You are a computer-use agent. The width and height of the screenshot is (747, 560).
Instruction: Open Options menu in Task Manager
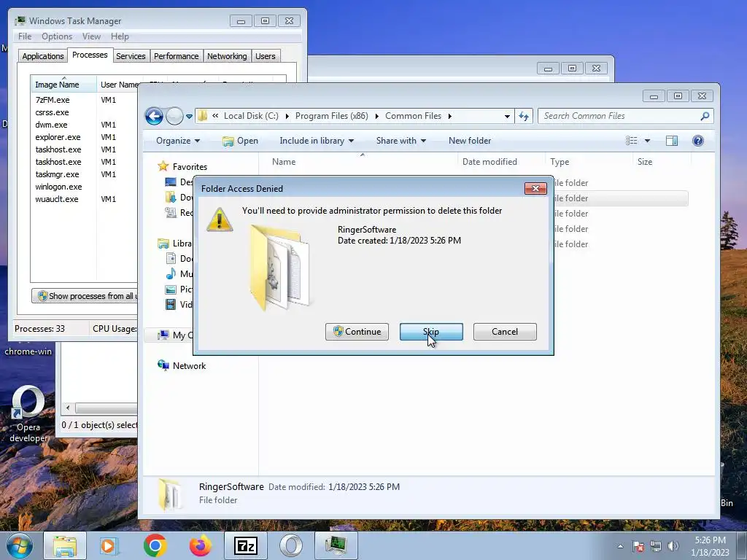pyautogui.click(x=57, y=36)
